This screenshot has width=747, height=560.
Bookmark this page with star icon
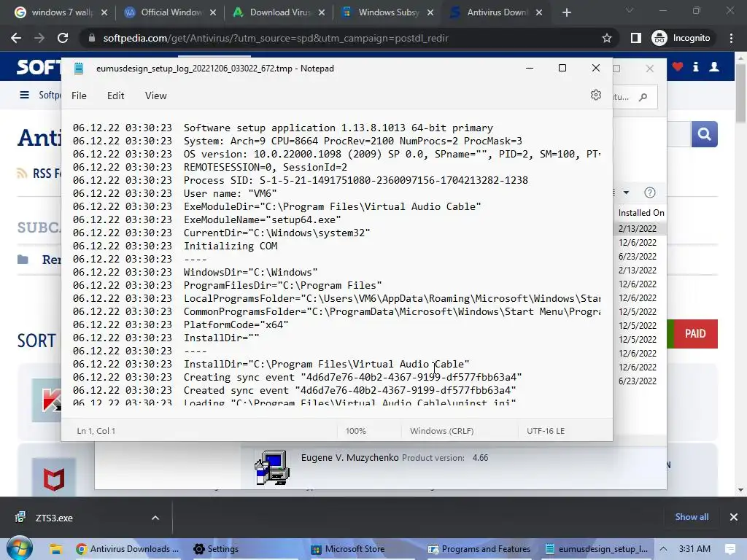606,38
